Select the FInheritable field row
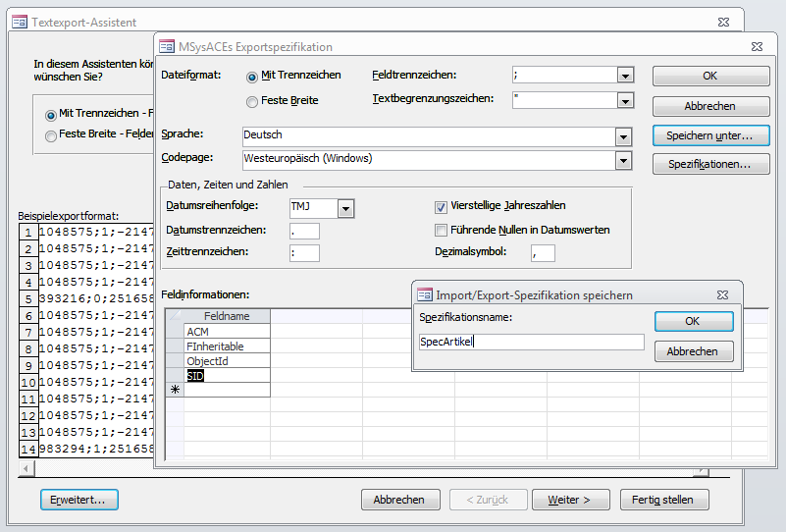Image resolution: width=786 pixels, height=532 pixels. (x=227, y=346)
